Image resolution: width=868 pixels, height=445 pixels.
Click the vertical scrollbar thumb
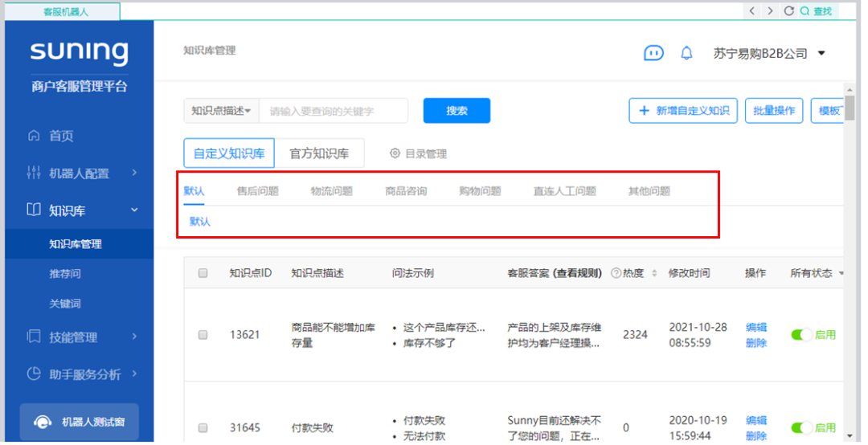click(850, 108)
